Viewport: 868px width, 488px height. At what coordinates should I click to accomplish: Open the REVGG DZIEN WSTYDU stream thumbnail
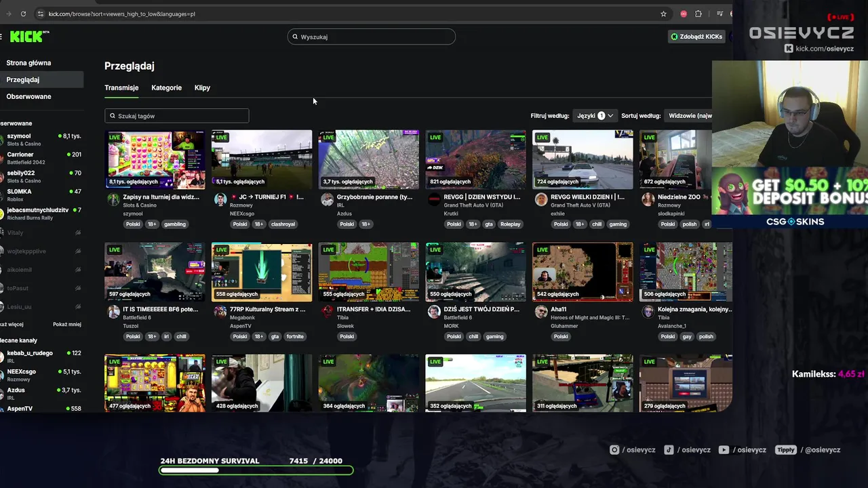(475, 159)
